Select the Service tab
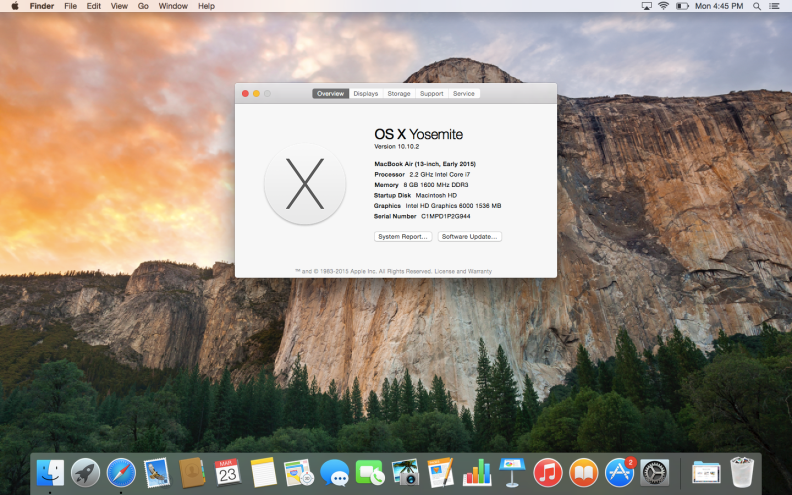Viewport: 792px width, 495px height. 464,93
